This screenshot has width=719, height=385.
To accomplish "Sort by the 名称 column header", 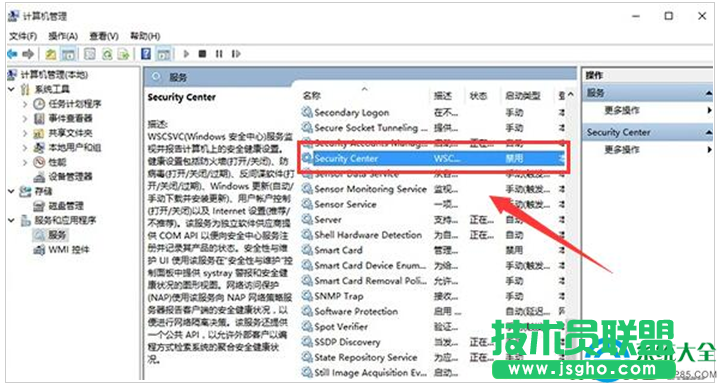I will 311,96.
